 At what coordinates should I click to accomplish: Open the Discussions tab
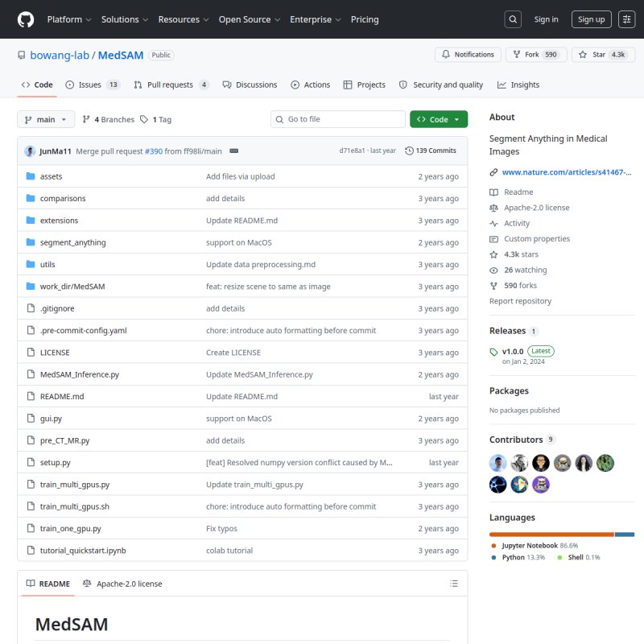(250, 85)
